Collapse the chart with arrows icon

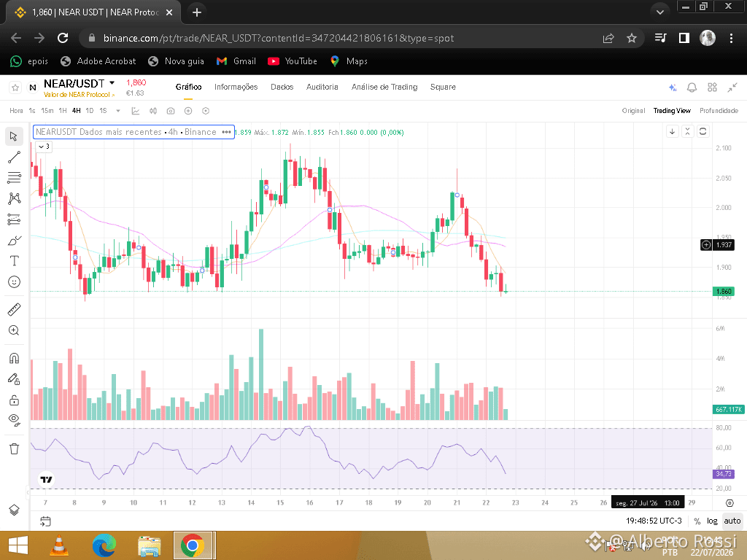click(x=732, y=87)
